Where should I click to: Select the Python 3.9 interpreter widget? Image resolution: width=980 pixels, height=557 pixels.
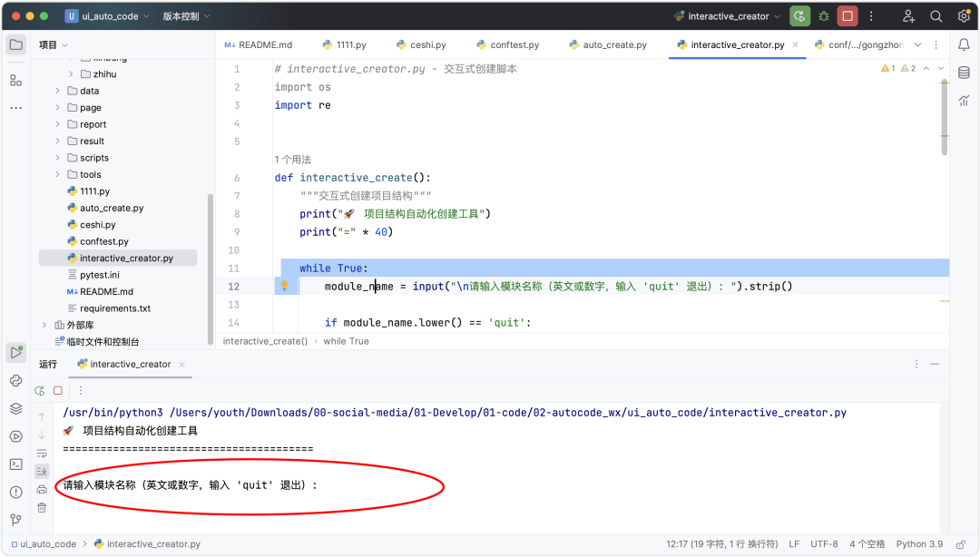tap(919, 544)
